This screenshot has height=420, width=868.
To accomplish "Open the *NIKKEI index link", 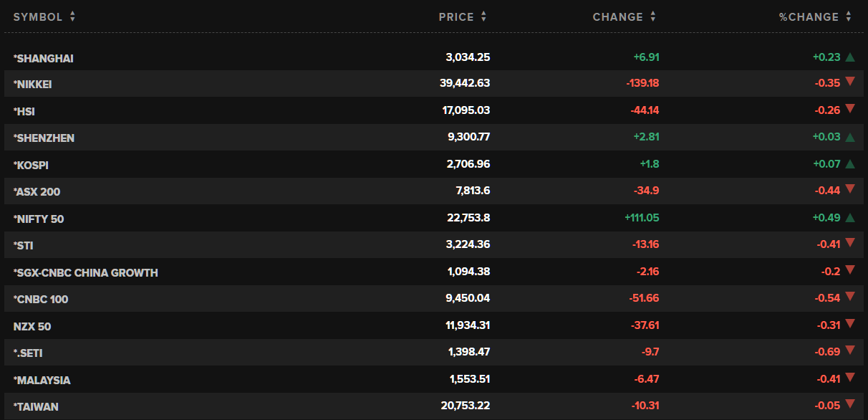I will [33, 85].
